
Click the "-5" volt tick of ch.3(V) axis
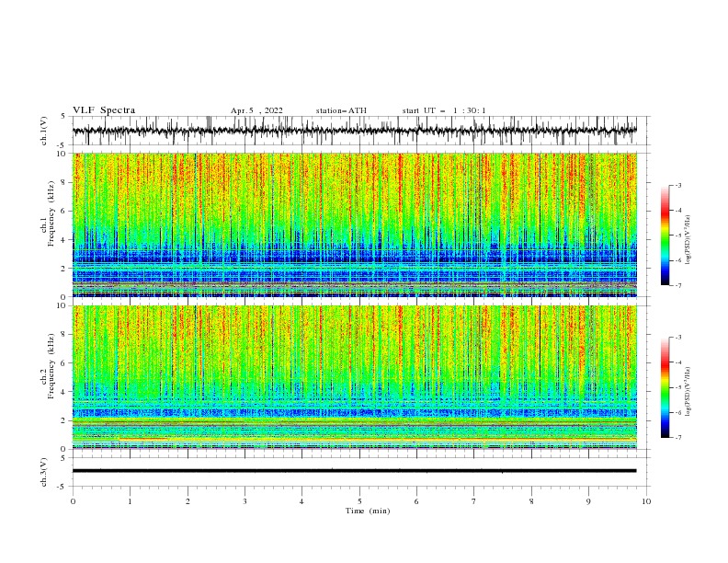[x=63, y=487]
